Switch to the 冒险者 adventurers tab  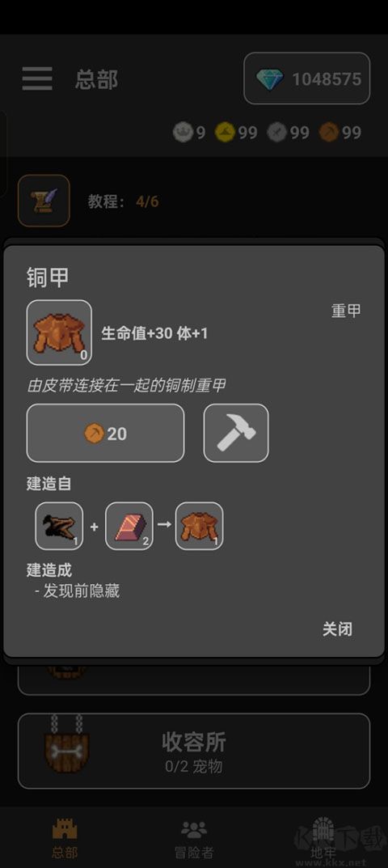pyautogui.click(x=194, y=837)
